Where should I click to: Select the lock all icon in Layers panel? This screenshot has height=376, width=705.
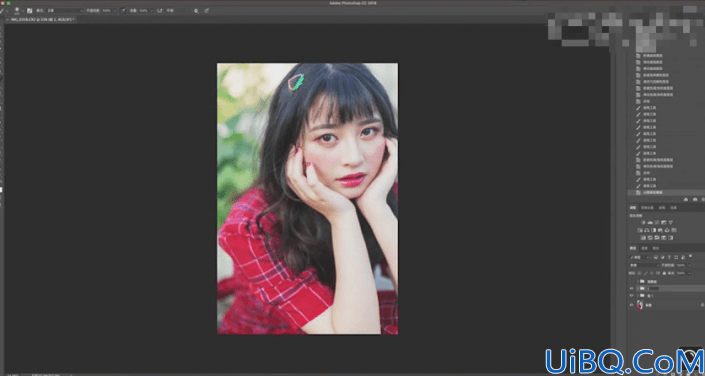664,273
